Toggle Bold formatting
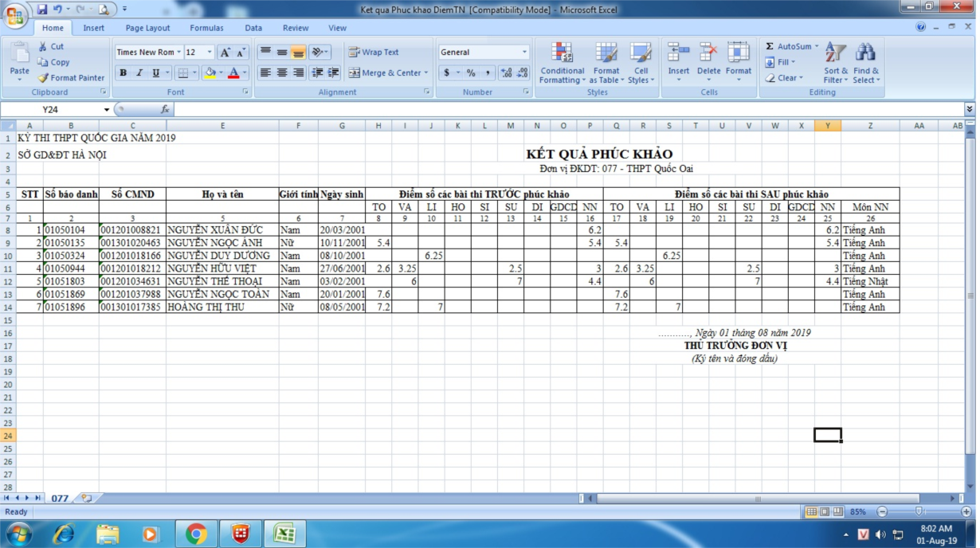Screen dimensions: 980x548 coord(123,73)
